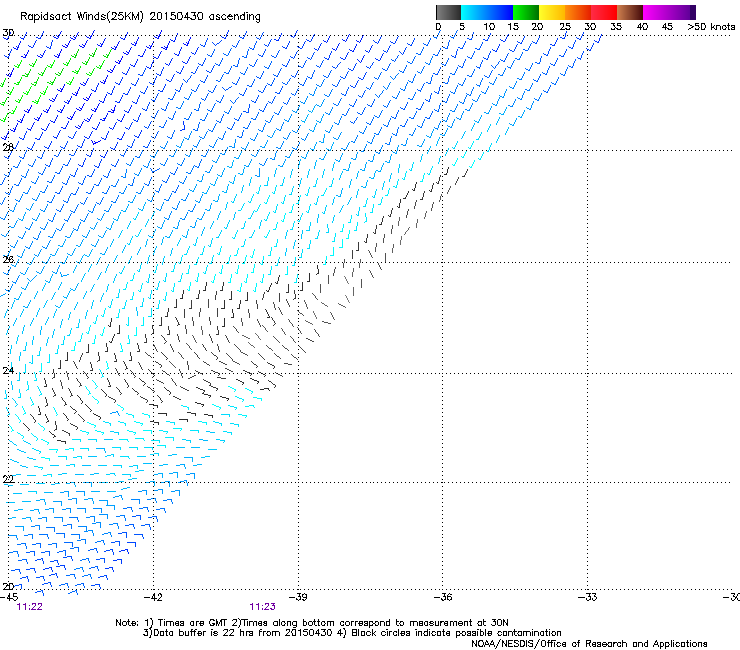Click latitude label '22' on left axis
This screenshot has width=740, height=650.
coord(8,480)
